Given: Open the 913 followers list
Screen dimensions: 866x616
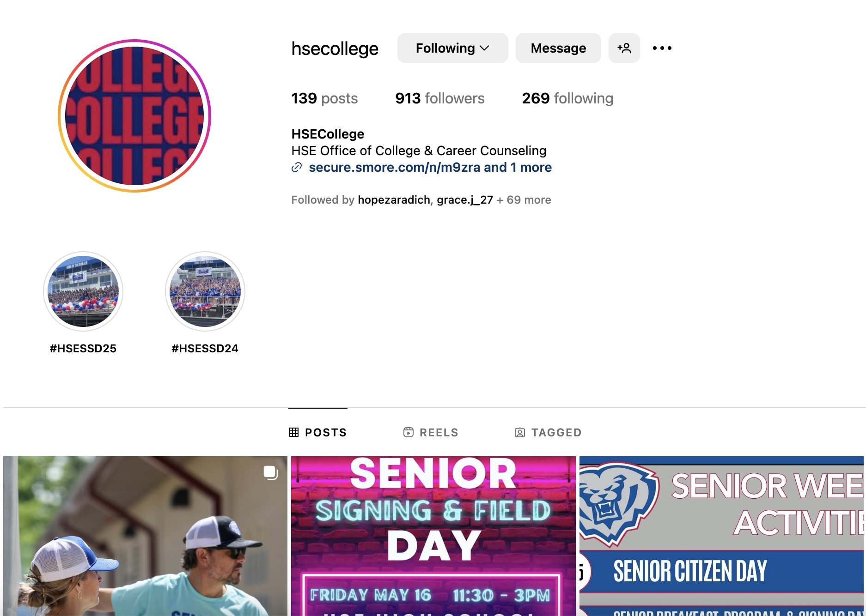Looking at the screenshot, I should coord(439,98).
